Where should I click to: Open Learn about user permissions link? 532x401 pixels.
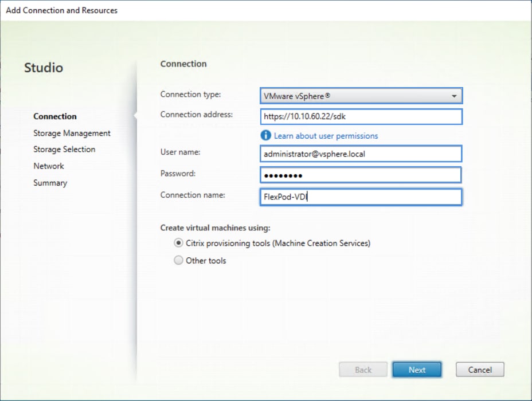pyautogui.click(x=326, y=136)
